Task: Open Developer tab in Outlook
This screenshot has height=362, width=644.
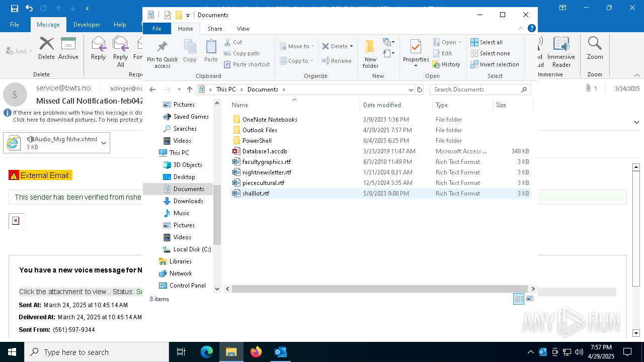Action: click(x=87, y=25)
